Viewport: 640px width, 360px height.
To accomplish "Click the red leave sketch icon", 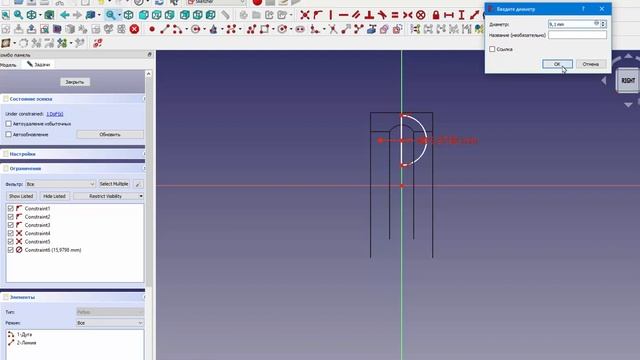I will tap(134, 29).
